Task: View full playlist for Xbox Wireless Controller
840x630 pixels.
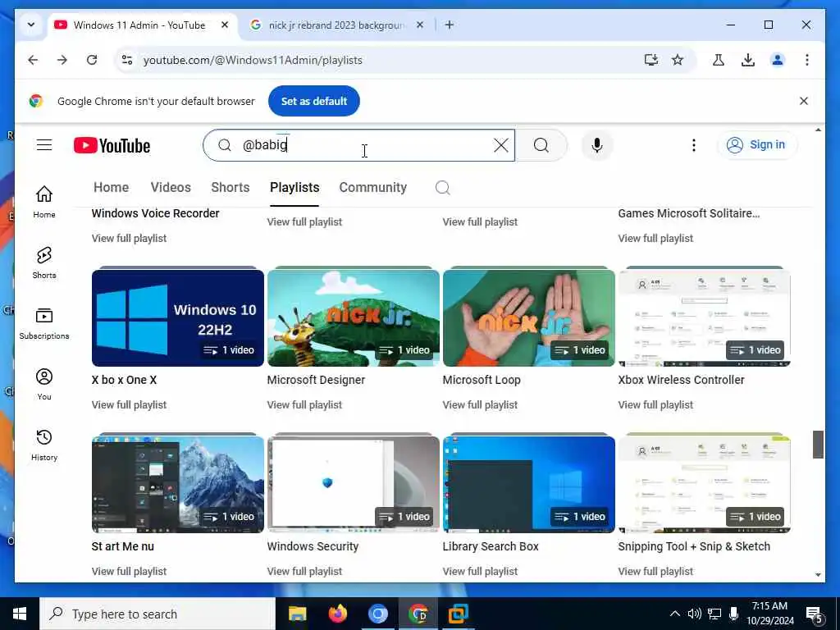Action: click(x=655, y=405)
